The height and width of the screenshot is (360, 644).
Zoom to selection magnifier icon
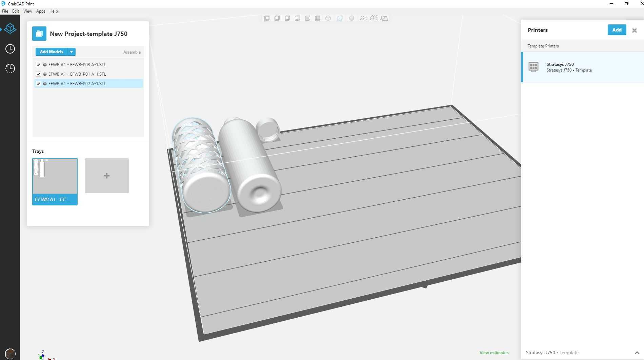pos(374,18)
